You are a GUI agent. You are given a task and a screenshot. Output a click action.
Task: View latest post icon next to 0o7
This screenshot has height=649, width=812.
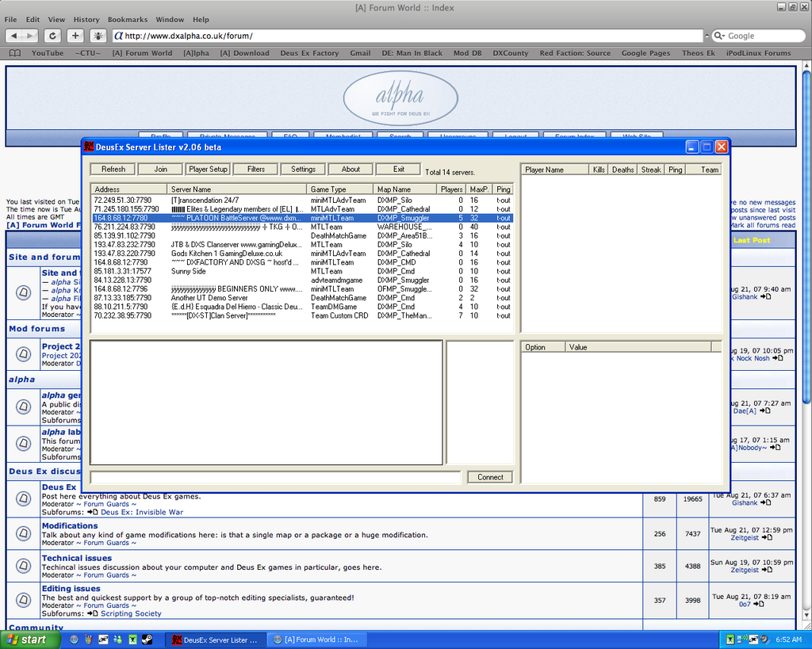click(x=759, y=604)
